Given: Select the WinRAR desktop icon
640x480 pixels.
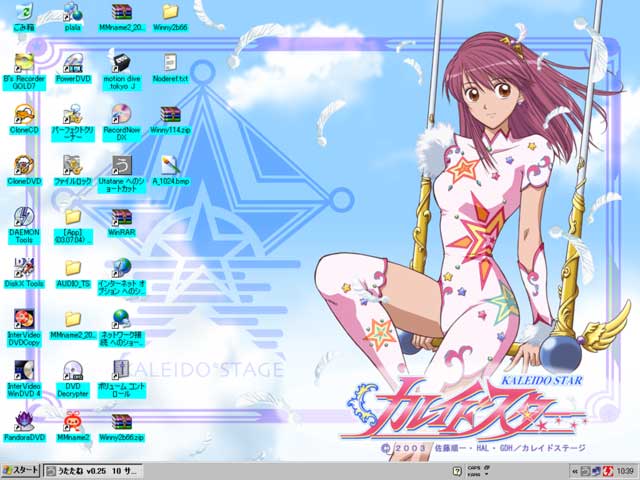Looking at the screenshot, I should (x=121, y=218).
